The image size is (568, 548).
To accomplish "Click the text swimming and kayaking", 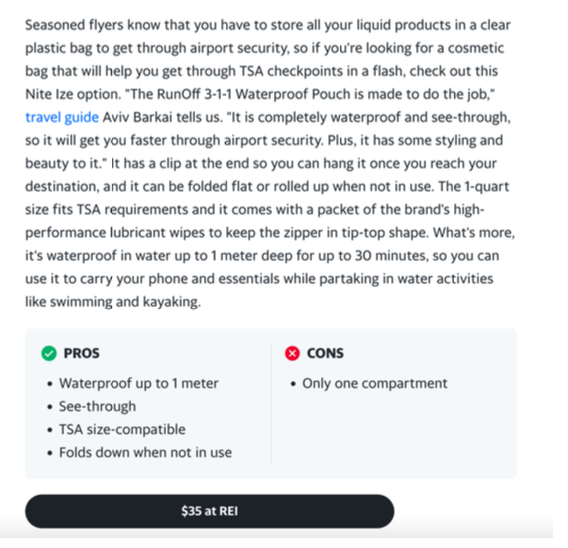I will tap(125, 302).
